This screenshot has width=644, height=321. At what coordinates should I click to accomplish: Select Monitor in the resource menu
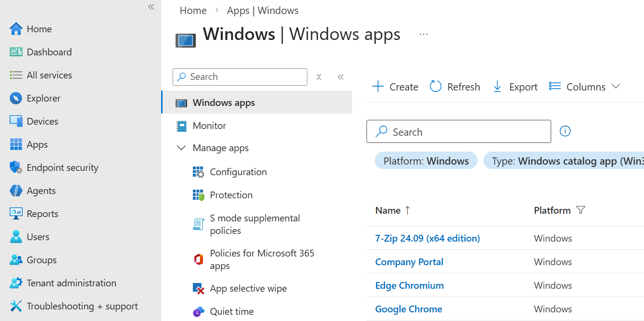(x=209, y=126)
